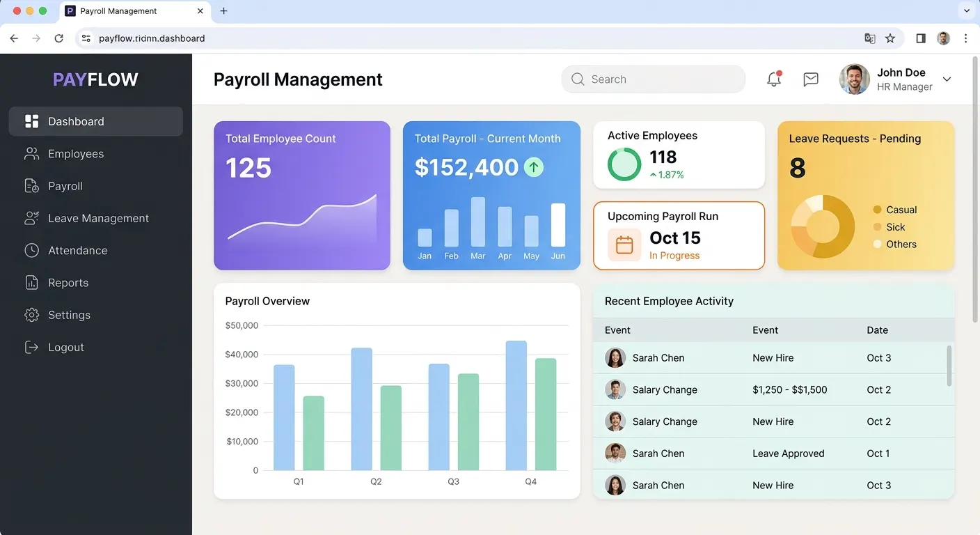Open the notifications bell icon
Viewport: 980px width, 535px height.
774,79
